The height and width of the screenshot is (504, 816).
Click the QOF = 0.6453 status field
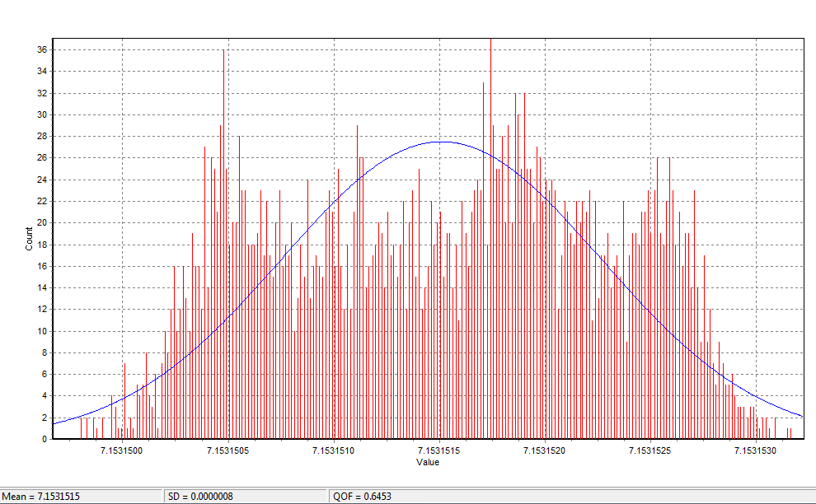coord(572,497)
